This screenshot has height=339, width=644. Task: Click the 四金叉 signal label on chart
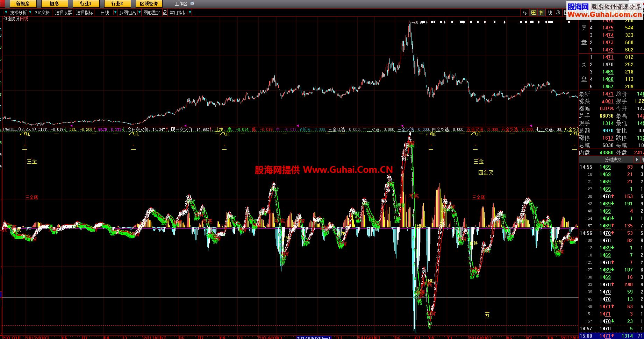point(486,172)
